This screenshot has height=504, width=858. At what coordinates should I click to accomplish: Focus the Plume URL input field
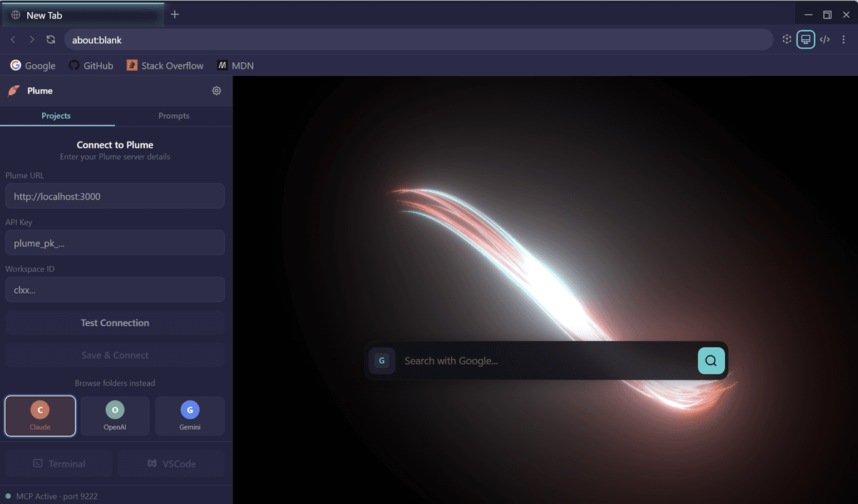(x=115, y=197)
